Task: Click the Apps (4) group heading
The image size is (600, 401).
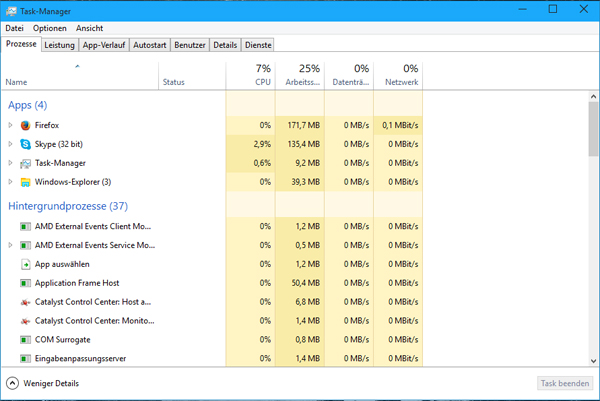Action: pyautogui.click(x=28, y=105)
